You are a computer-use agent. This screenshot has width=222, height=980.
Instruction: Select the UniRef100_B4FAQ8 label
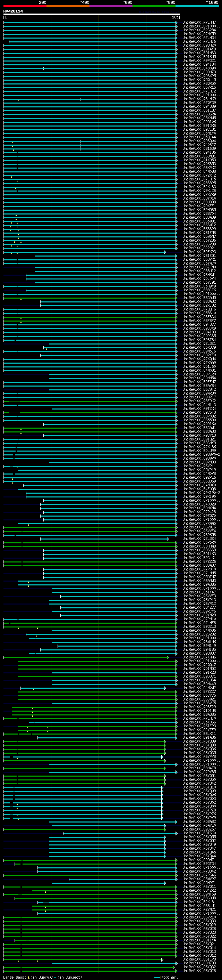[x=199, y=489]
